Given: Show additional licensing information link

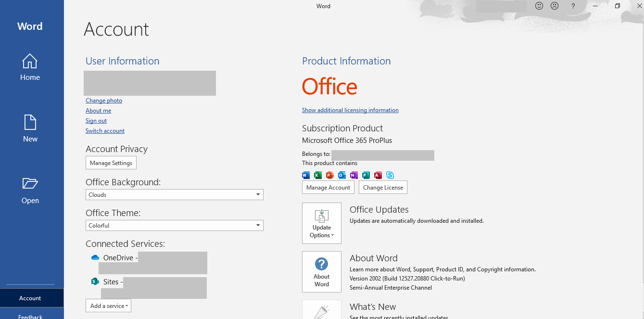Looking at the screenshot, I should coord(350,110).
